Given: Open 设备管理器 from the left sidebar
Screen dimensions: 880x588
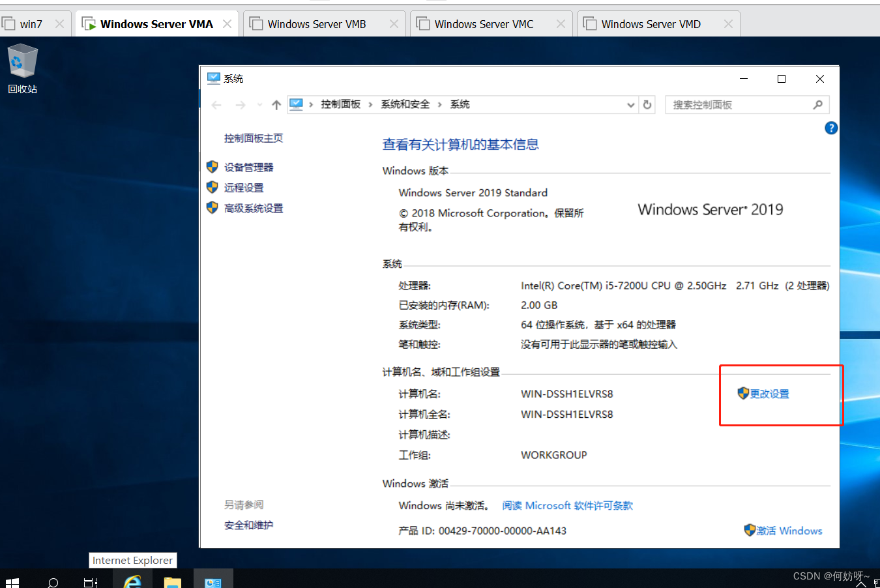Looking at the screenshot, I should [248, 168].
